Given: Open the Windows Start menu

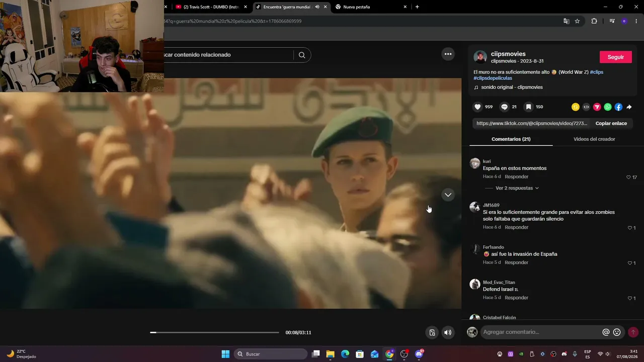Looking at the screenshot, I should [x=225, y=354].
